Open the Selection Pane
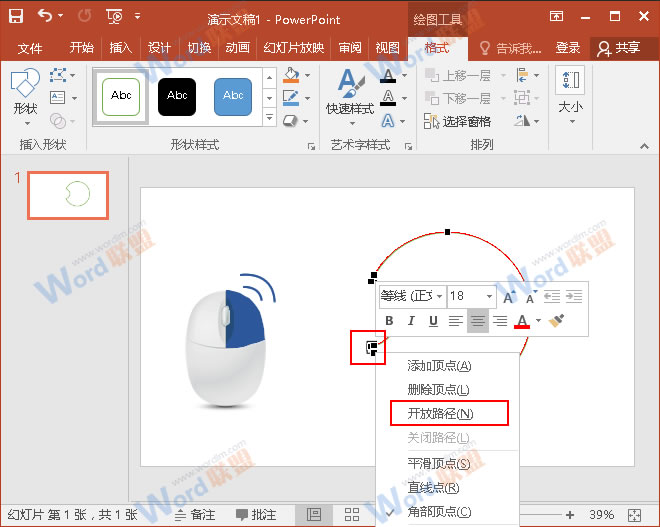The width and height of the screenshot is (660, 527). (457, 121)
